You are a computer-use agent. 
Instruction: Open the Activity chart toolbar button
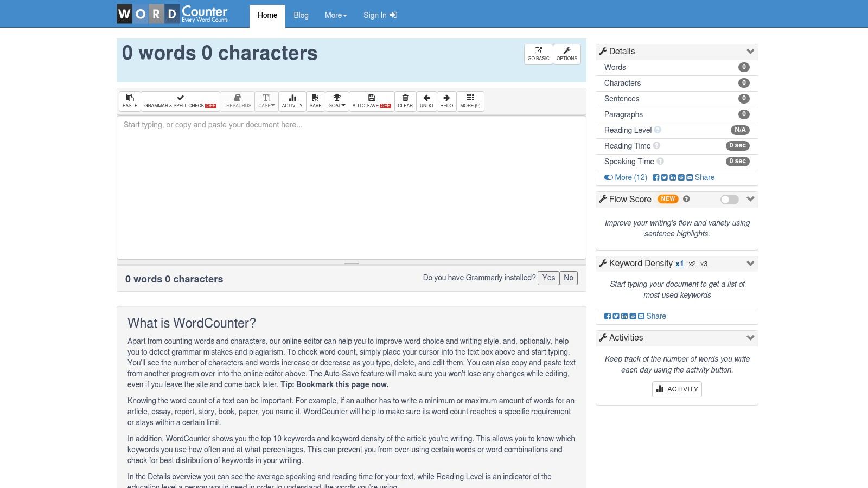click(292, 101)
